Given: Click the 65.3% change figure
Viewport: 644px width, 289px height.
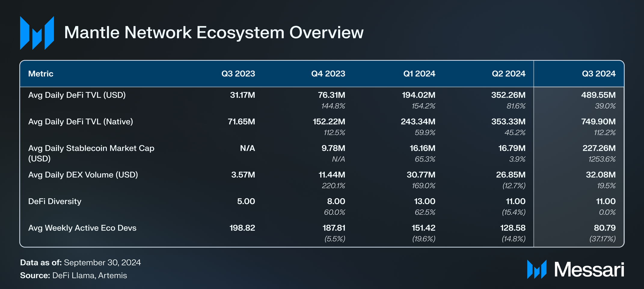Looking at the screenshot, I should click(x=425, y=159).
